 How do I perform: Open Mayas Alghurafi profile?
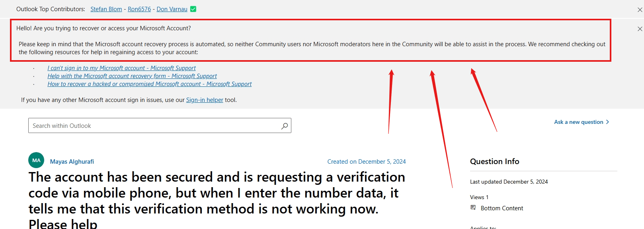72,162
